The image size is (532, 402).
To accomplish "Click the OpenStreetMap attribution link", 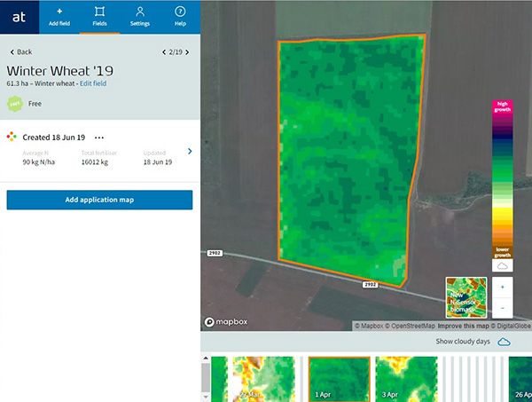I will point(410,326).
